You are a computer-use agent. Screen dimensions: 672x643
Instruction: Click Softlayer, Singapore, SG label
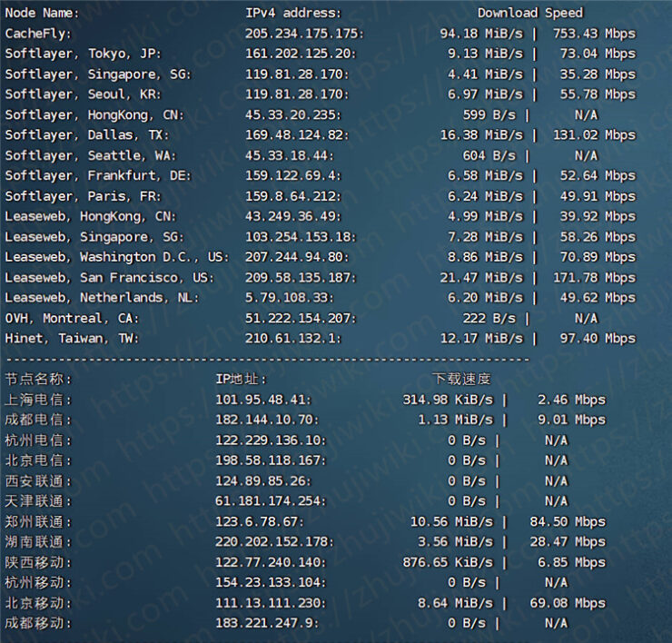[98, 74]
